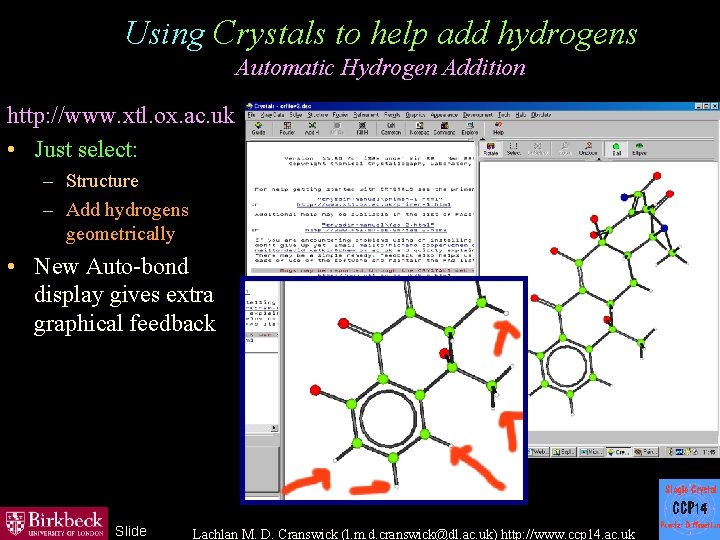Open the Obsolete menu

(x=541, y=115)
